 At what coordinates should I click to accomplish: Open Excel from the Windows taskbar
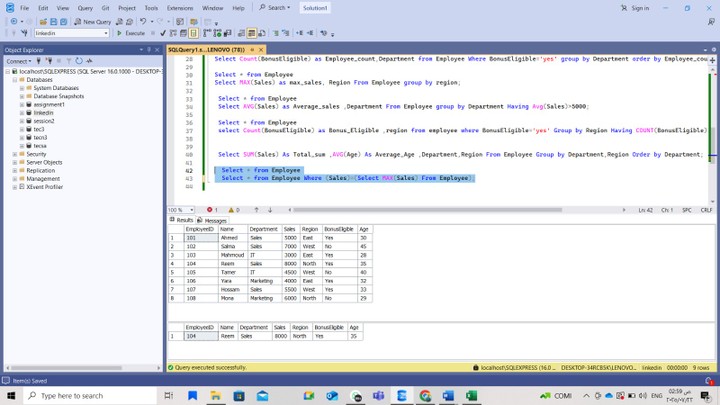(x=471, y=396)
